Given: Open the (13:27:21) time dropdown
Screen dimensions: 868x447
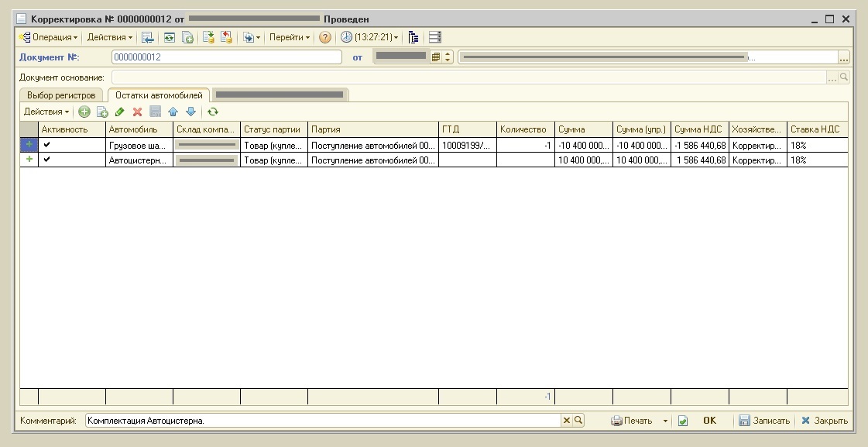Looking at the screenshot, I should click(369, 37).
